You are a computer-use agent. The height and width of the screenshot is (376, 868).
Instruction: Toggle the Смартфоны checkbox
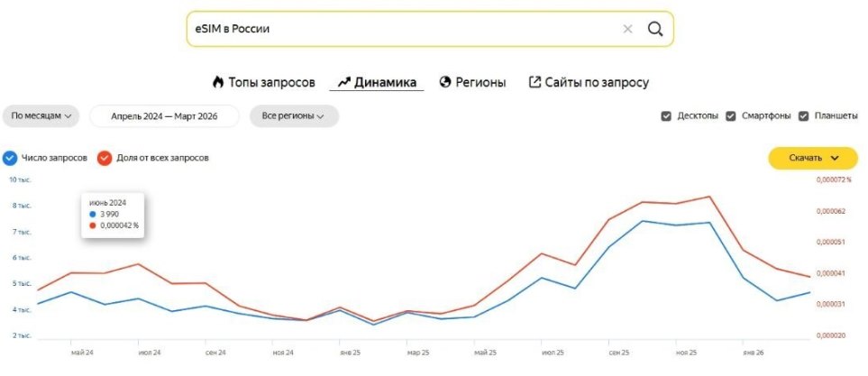(732, 116)
